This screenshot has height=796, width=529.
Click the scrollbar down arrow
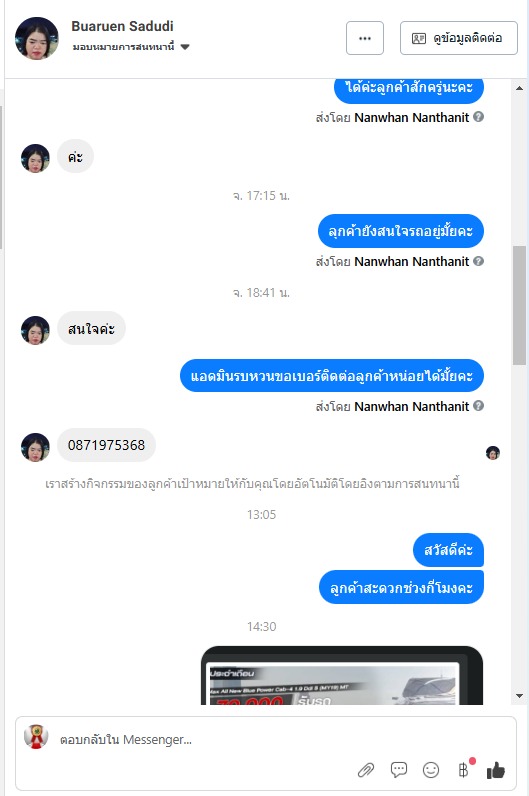click(x=519, y=696)
